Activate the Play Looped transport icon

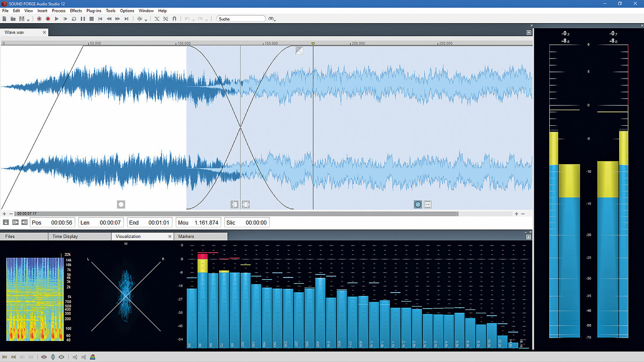point(74,18)
